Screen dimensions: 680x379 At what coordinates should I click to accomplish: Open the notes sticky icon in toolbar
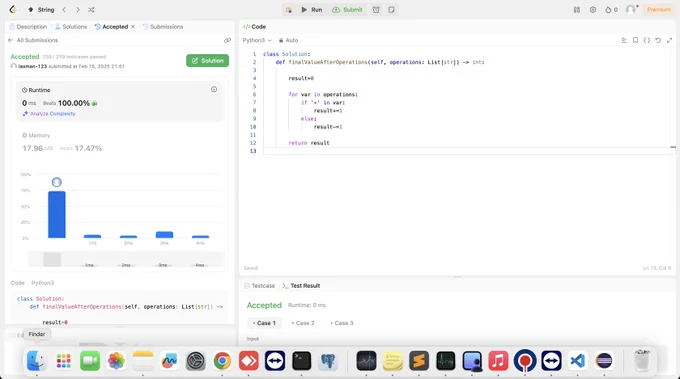pyautogui.click(x=391, y=10)
